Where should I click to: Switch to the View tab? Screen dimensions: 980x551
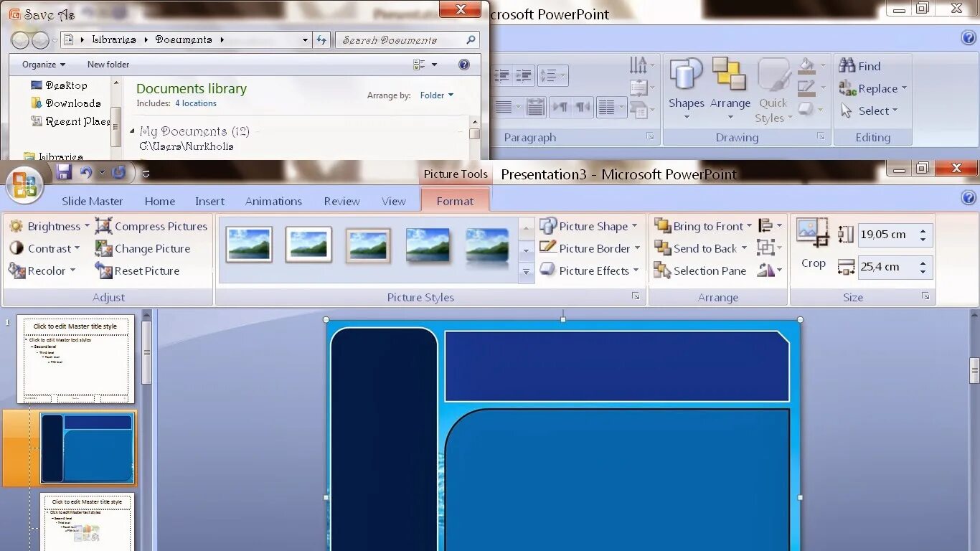(393, 202)
